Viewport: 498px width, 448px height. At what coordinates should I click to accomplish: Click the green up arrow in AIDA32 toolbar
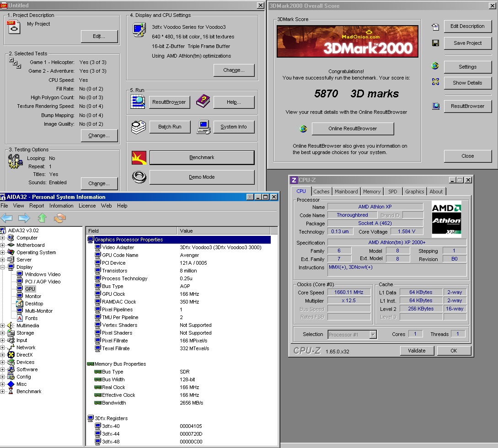point(42,218)
